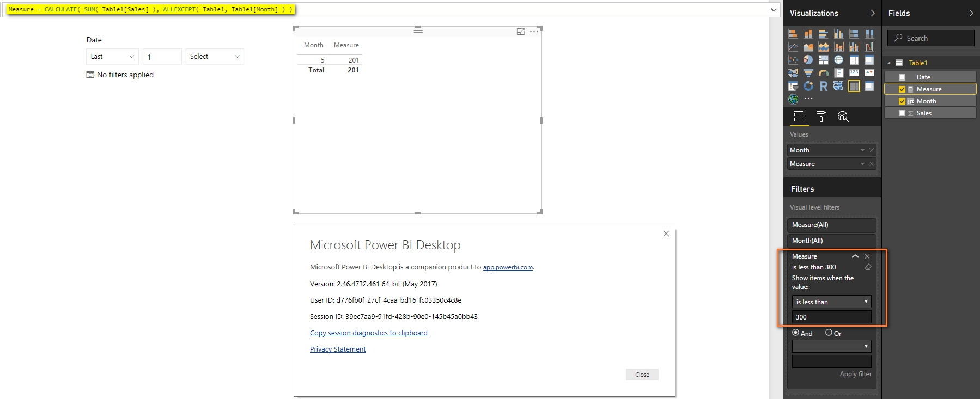Viewport: 980px width, 399px height.
Task: Copy session diagnostics to clipboard link
Action: (369, 333)
